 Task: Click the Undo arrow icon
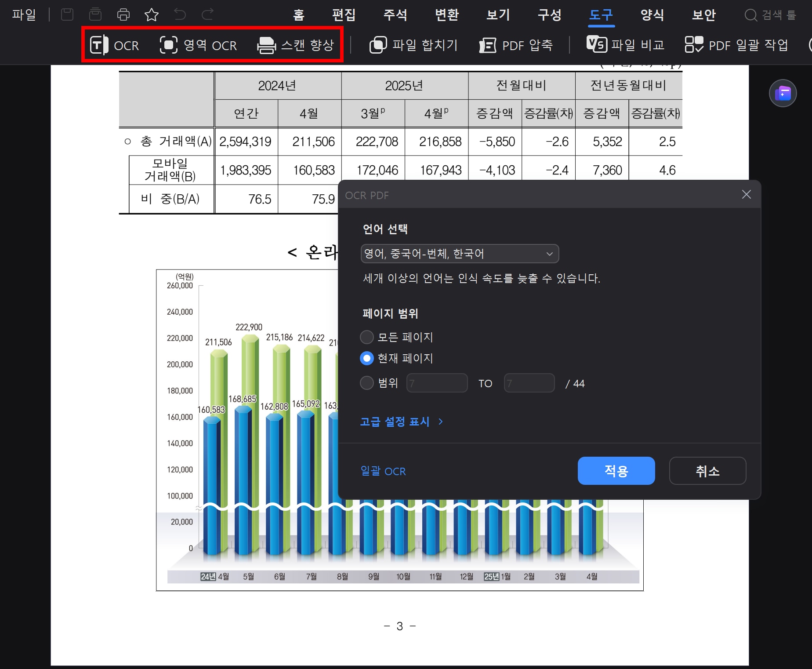point(180,15)
